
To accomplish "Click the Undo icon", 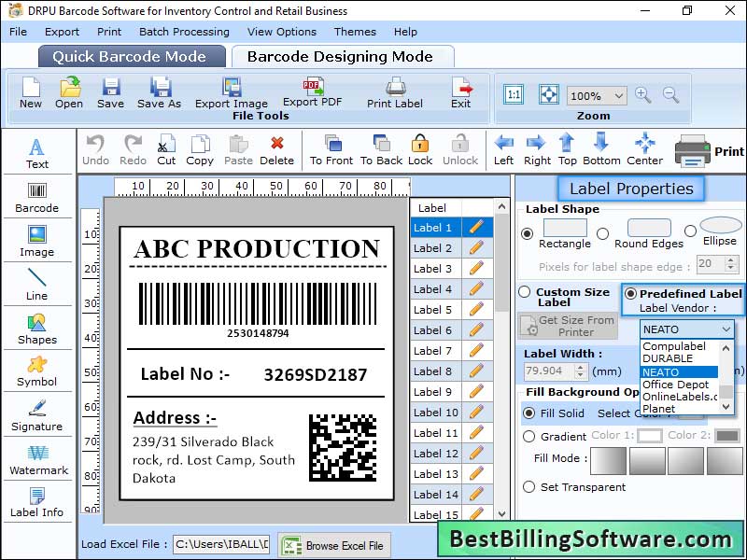I will [x=96, y=149].
